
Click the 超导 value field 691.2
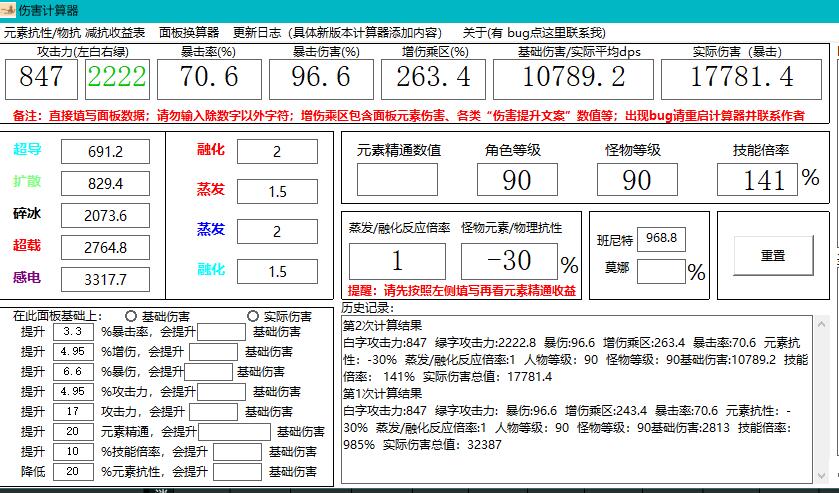point(105,151)
